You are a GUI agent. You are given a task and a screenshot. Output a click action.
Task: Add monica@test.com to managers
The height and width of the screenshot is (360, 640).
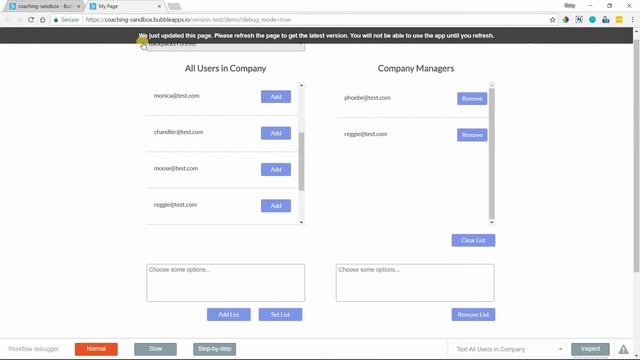[276, 97]
